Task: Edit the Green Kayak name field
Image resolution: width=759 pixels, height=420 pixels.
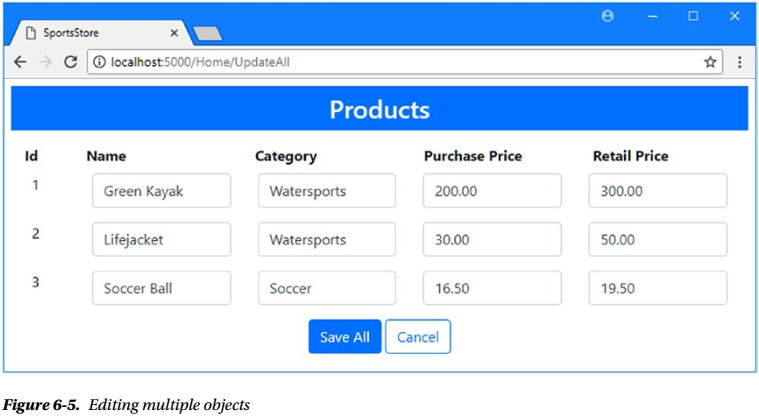Action: tap(161, 191)
